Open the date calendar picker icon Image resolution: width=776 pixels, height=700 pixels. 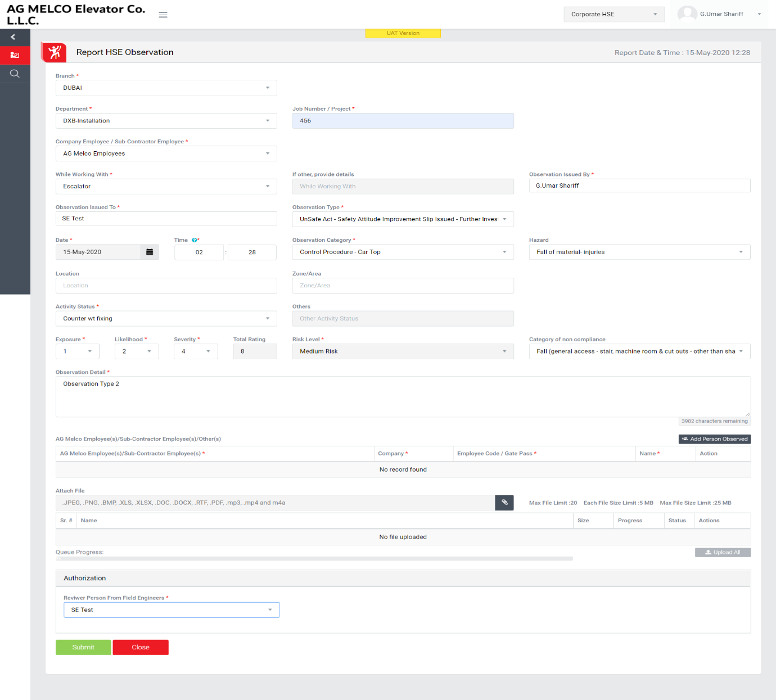pos(150,252)
